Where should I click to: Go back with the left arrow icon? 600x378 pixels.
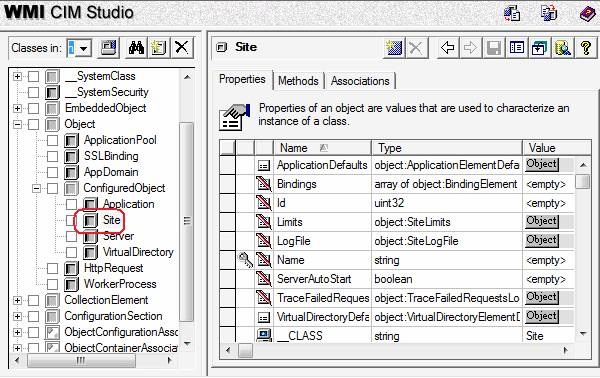[x=447, y=48]
